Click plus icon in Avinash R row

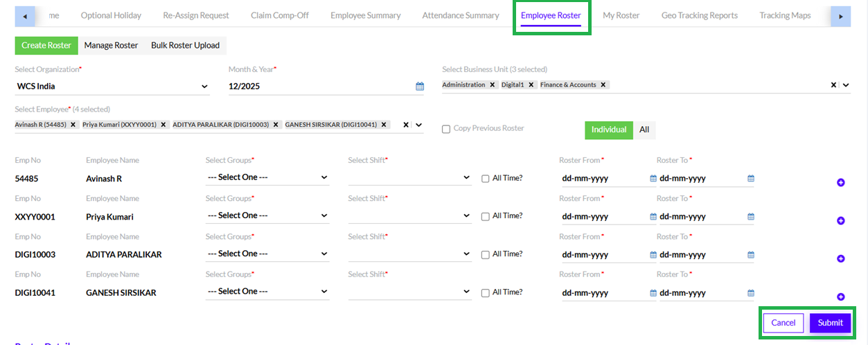coord(840,183)
